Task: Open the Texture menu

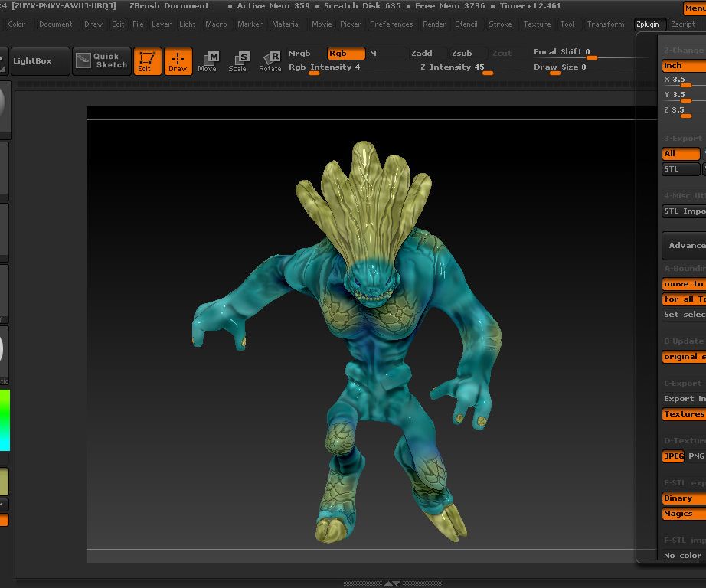Action: click(537, 24)
